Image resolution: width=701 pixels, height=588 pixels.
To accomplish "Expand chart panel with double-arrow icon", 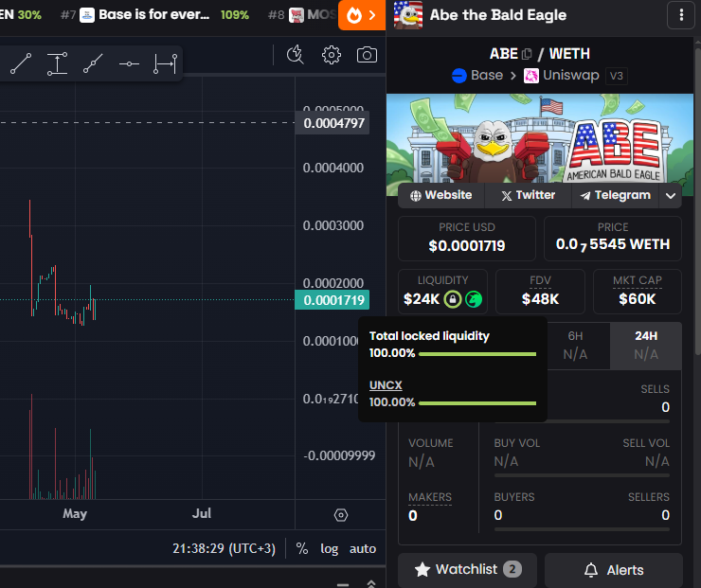I will pos(371,583).
